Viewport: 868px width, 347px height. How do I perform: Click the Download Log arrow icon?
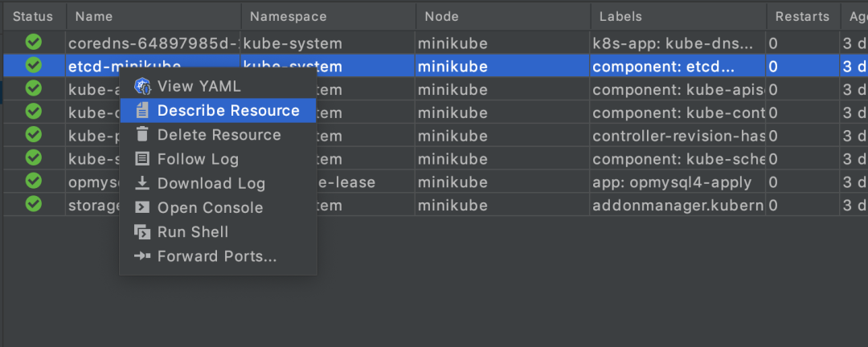(142, 183)
